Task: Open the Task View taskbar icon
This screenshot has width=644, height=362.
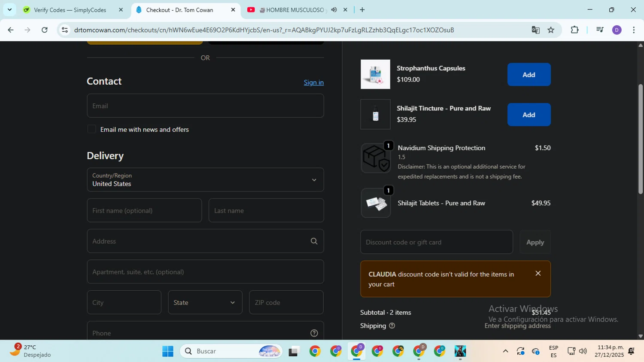Action: coord(294,351)
